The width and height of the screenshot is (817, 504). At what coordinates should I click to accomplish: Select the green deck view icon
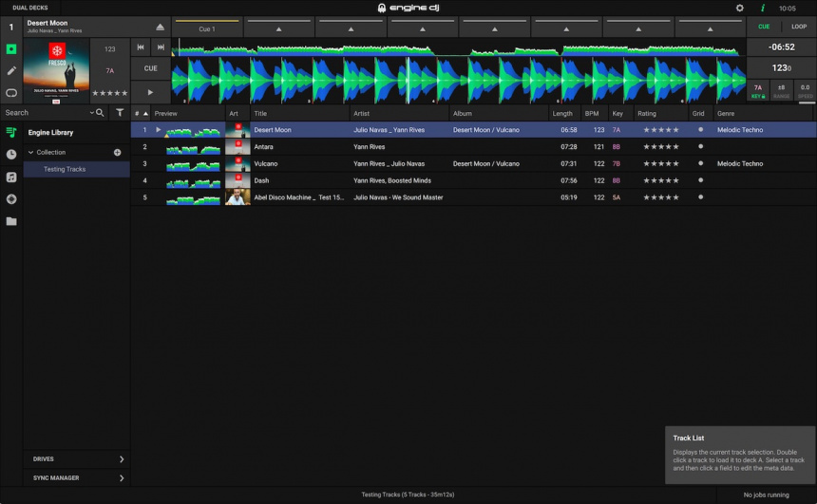coord(11,49)
